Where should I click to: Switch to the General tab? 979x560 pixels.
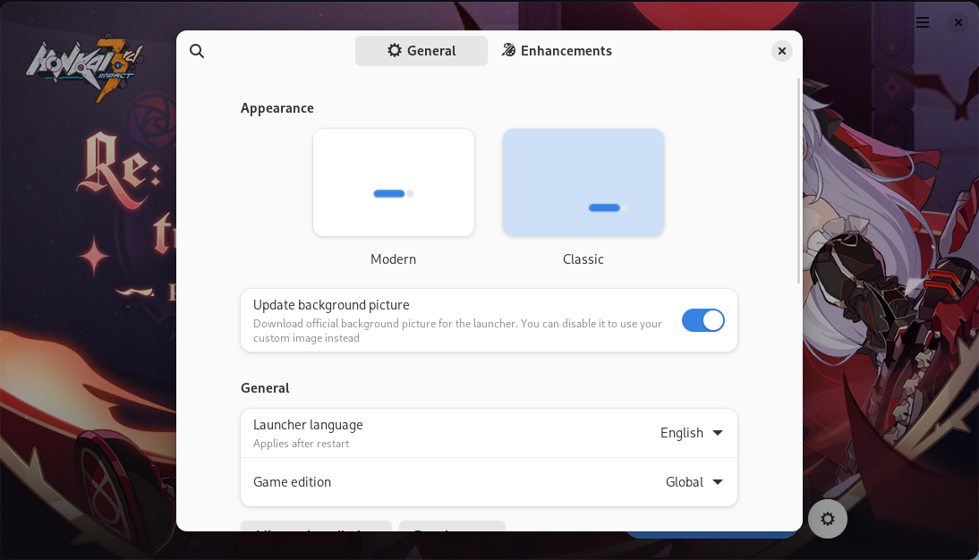[421, 51]
